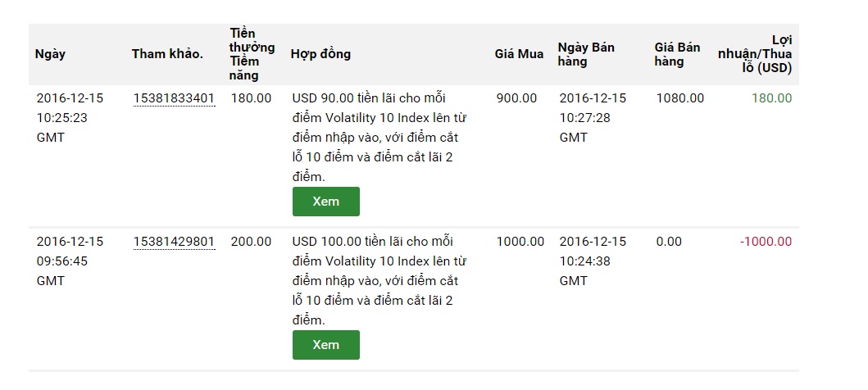868x390 pixels.
Task: Click the 1080.00 sale price cell
Action: [x=679, y=98]
